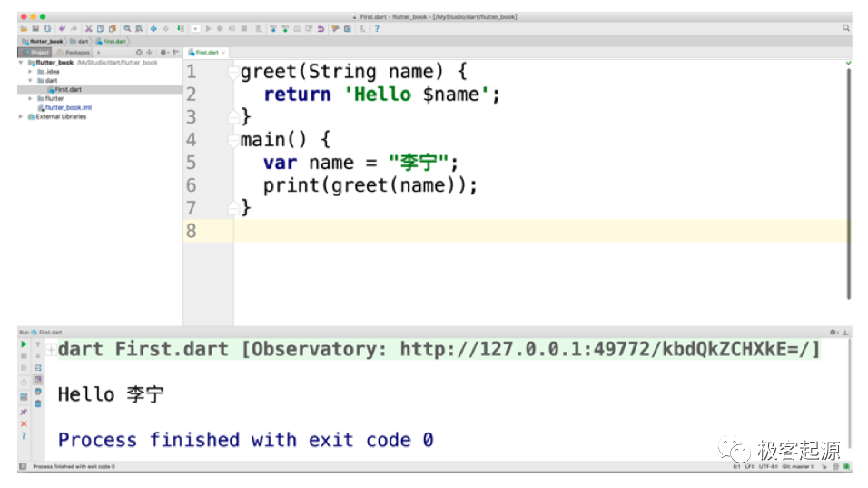
Task: Open the Git: master branch menu
Action: (x=798, y=467)
